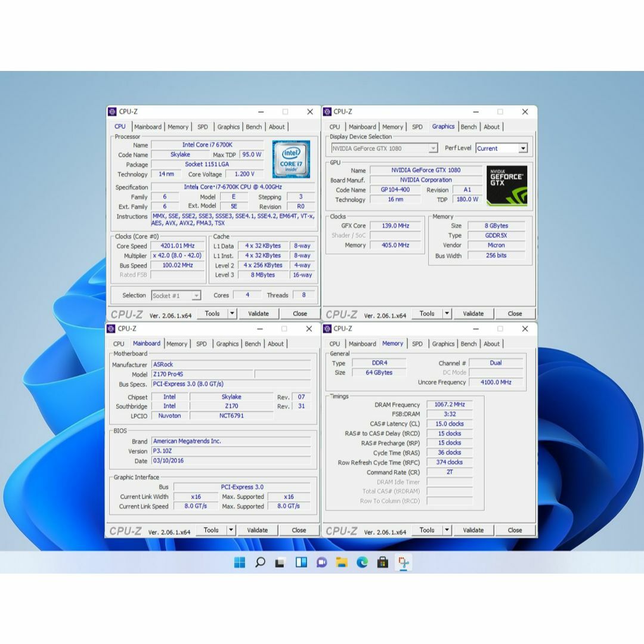Click American Megatrends Inc. brand field
The image size is (644, 644).
[231, 441]
